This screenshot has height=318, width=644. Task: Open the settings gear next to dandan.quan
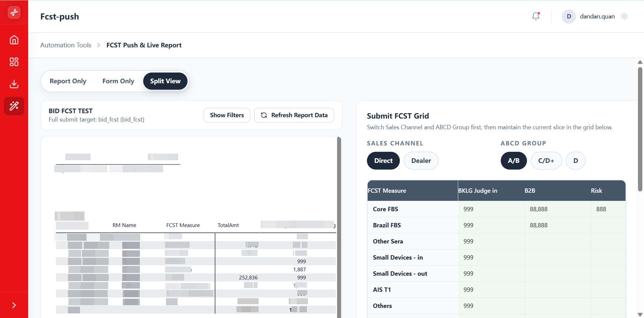(x=624, y=16)
